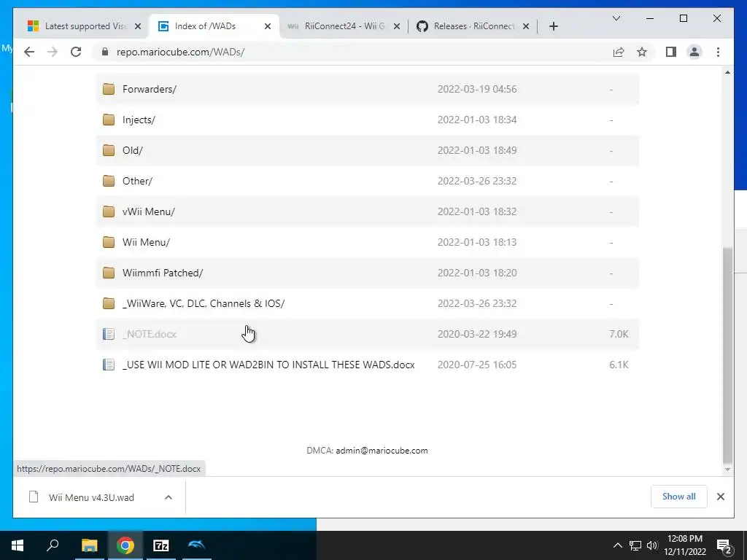Reload the current page
The image size is (747, 560).
point(76,52)
